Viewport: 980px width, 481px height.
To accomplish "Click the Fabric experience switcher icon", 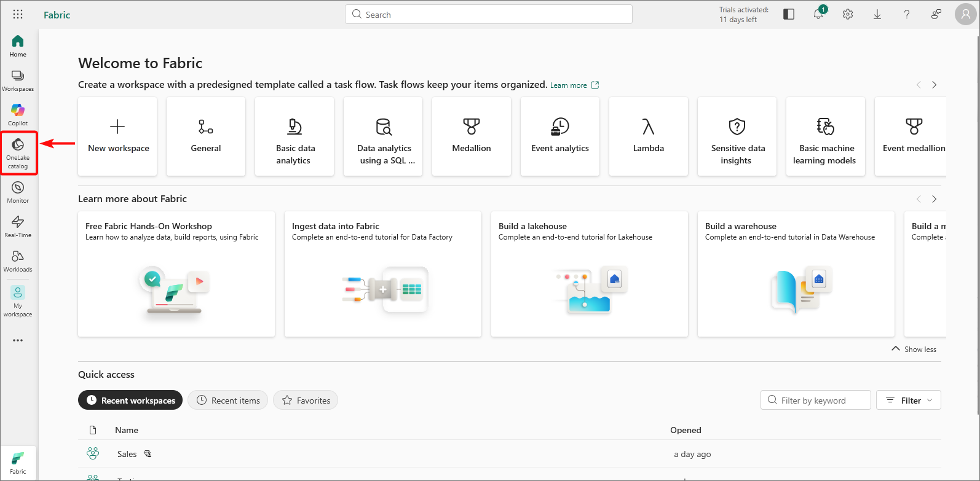I will (18, 463).
